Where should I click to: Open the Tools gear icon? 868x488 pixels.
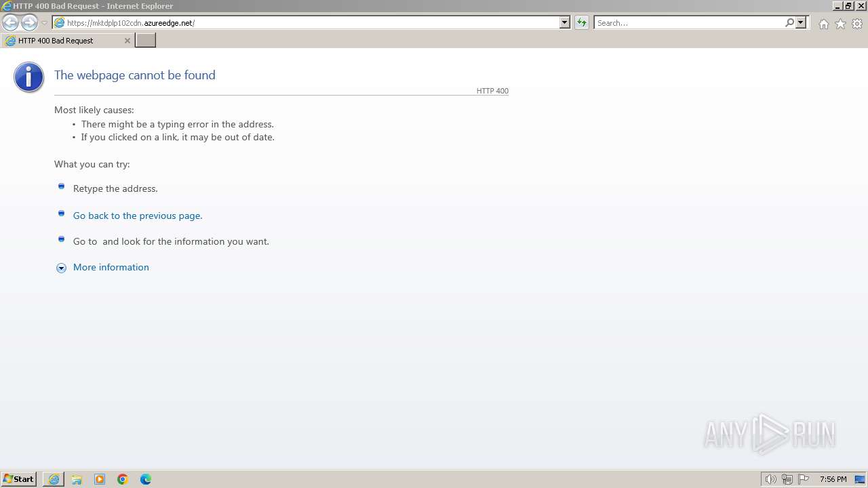click(857, 24)
